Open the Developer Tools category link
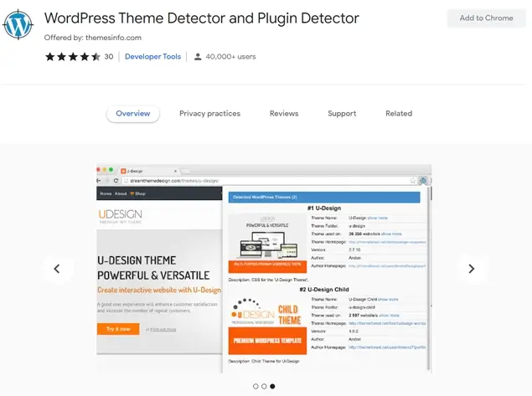The image size is (532, 396). pyautogui.click(x=152, y=57)
